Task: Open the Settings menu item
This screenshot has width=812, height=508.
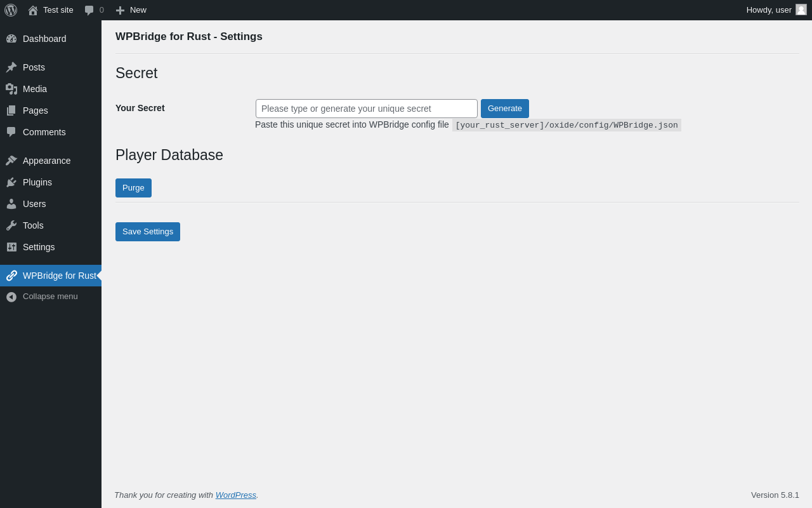Action: pyautogui.click(x=51, y=247)
